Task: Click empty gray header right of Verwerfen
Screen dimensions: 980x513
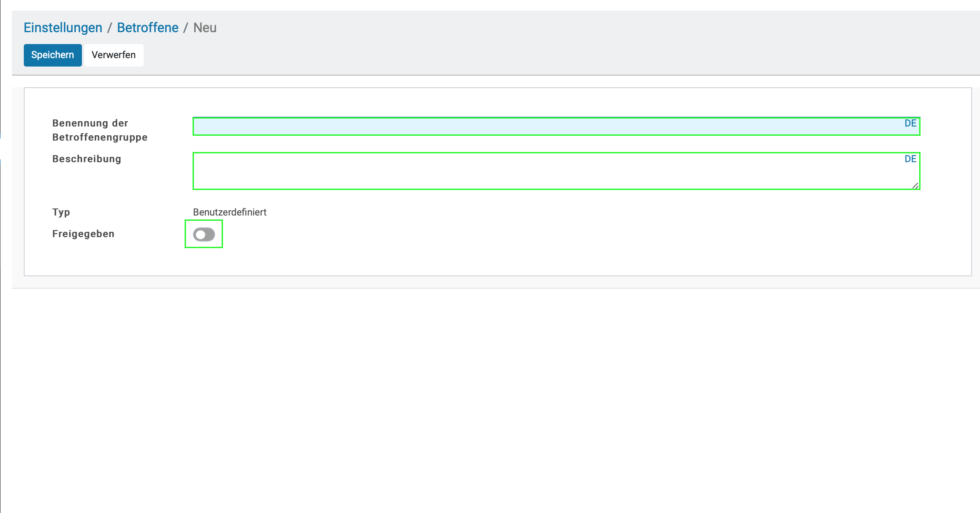Action: pos(529,55)
